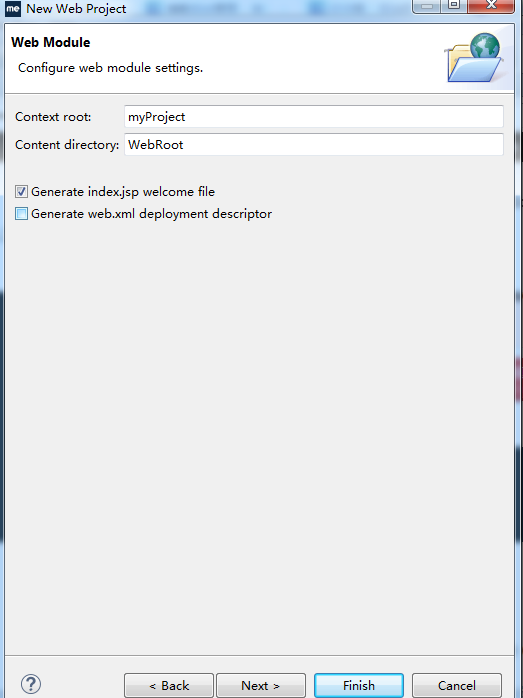The width and height of the screenshot is (523, 698).
Task: Enable Generate web.xml deployment descriptor checkbox
Action: click(x=21, y=214)
